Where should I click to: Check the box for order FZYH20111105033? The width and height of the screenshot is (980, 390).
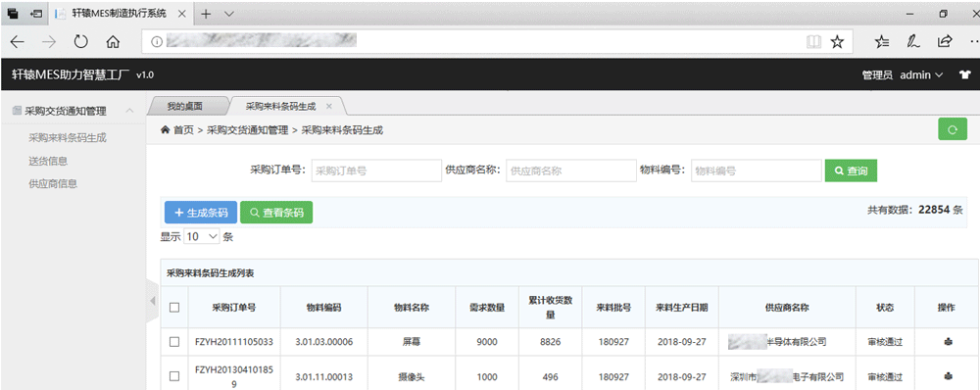[174, 342]
